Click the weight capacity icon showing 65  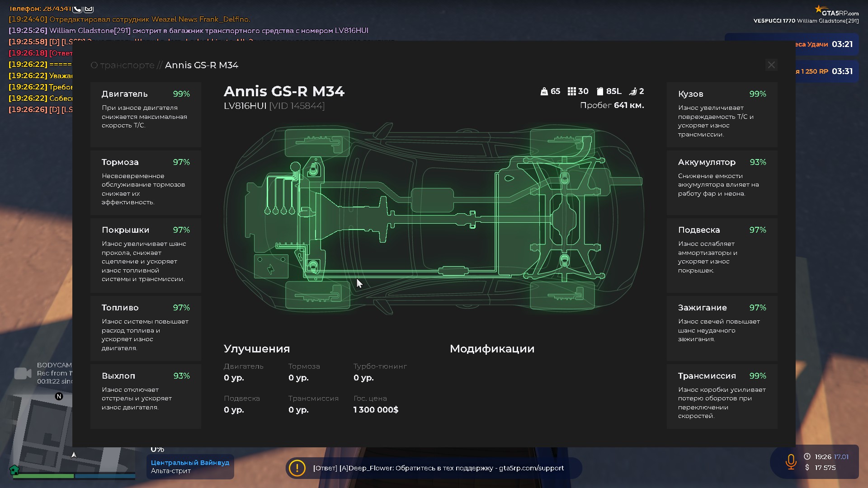pos(544,91)
